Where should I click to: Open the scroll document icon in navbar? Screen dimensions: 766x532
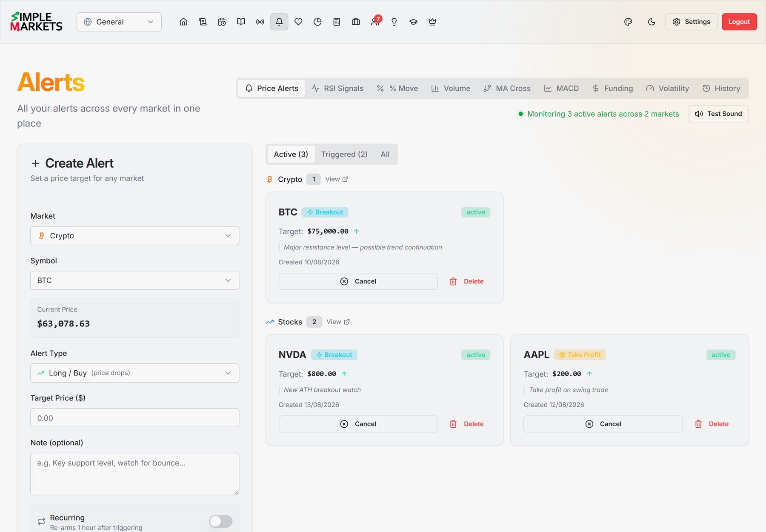(203, 22)
